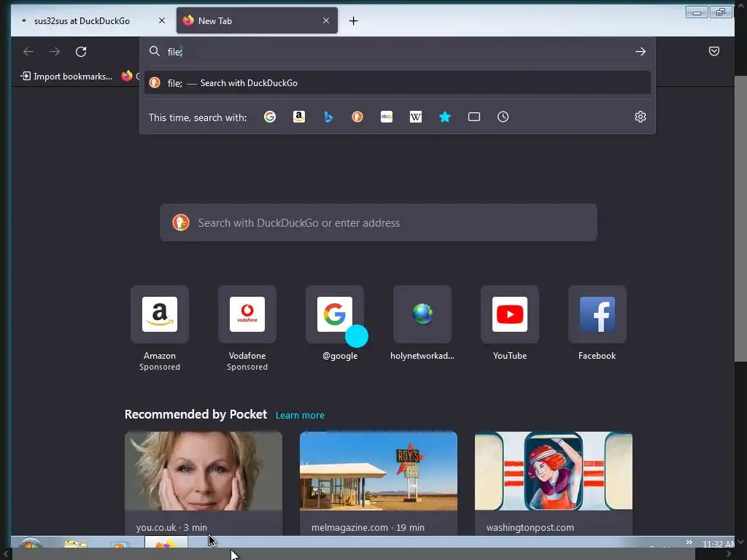Open the you.co.uk Pocket story card

[x=204, y=483]
